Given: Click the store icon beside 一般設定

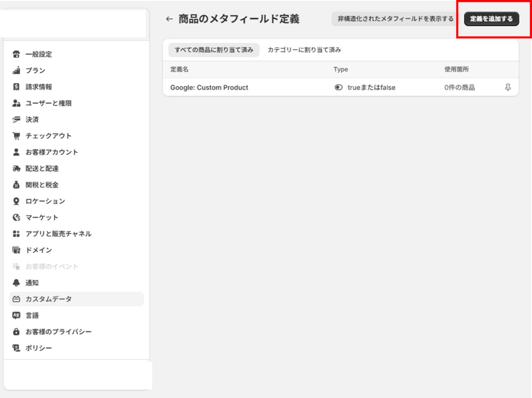Looking at the screenshot, I should click(x=16, y=54).
